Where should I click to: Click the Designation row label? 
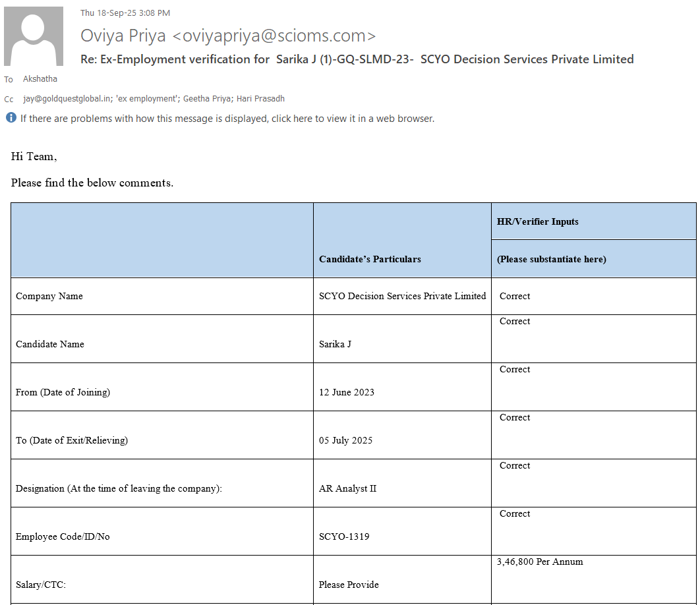(x=119, y=489)
